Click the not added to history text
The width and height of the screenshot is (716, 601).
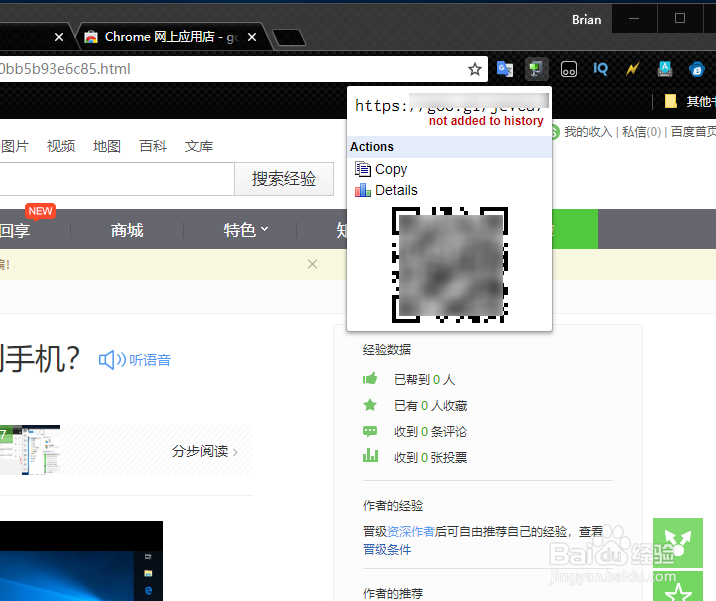[x=486, y=121]
